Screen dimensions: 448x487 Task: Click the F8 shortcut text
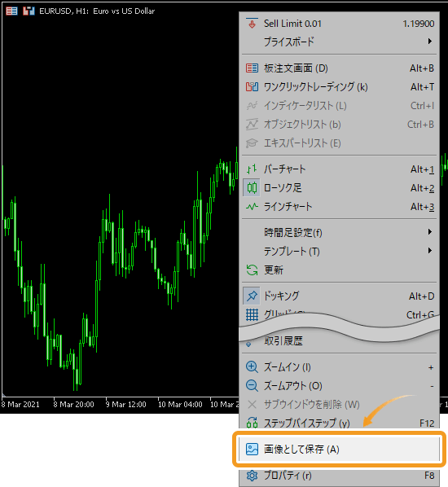click(x=429, y=476)
